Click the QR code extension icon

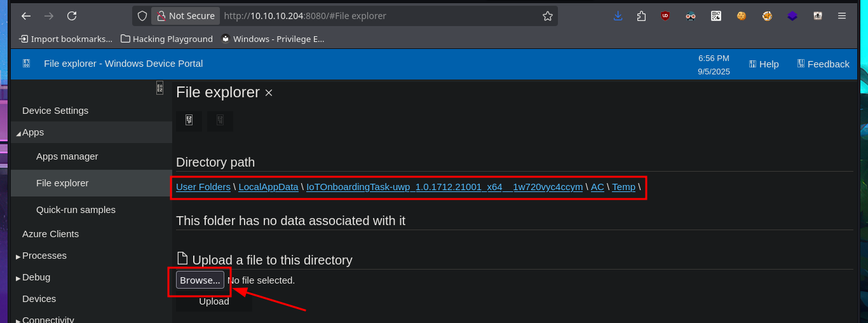(x=716, y=16)
